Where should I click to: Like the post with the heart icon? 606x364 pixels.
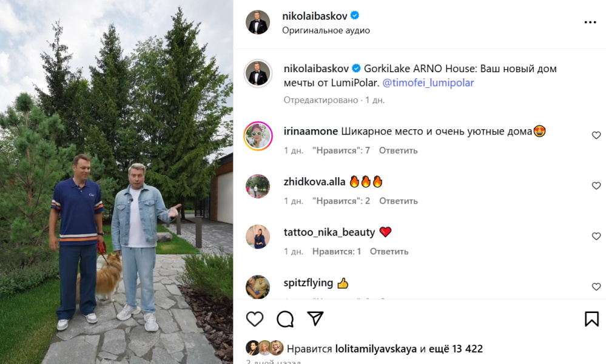pos(255,319)
